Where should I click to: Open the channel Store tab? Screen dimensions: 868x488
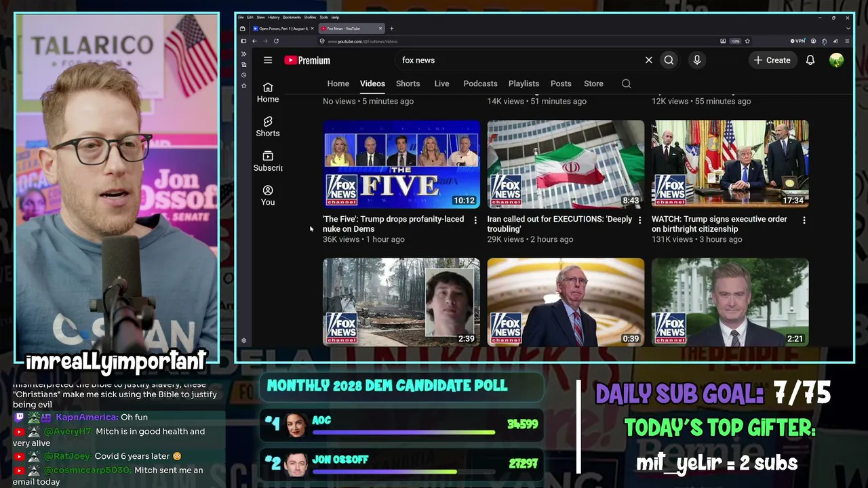(593, 84)
